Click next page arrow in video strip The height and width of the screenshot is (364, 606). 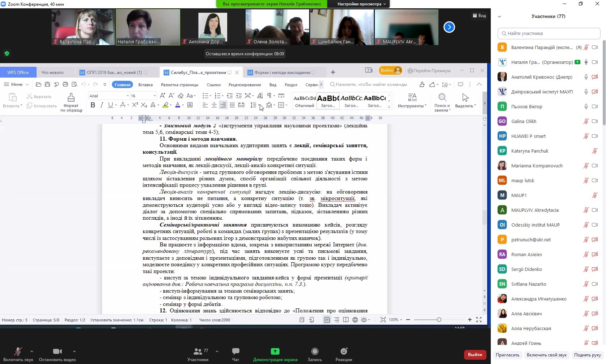[x=449, y=27]
